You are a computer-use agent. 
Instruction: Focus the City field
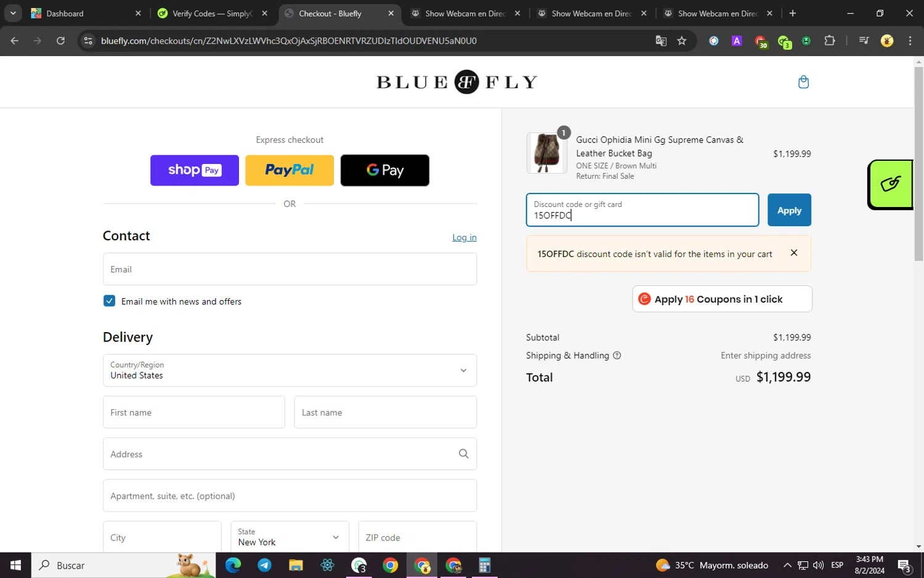click(x=162, y=537)
